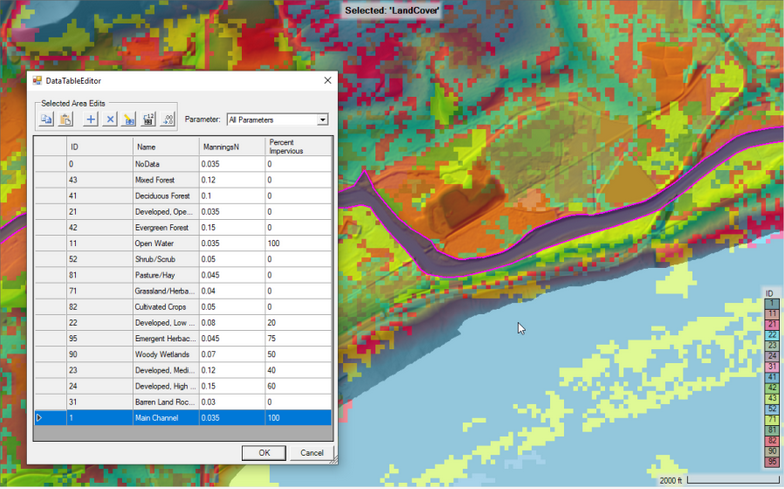Click the replace values 12 icon
The height and width of the screenshot is (489, 784).
pos(148,119)
